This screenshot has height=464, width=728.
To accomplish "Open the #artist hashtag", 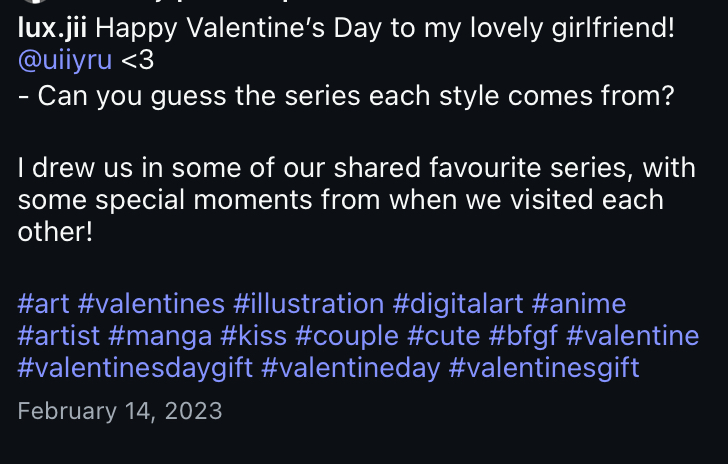I will [59, 336].
